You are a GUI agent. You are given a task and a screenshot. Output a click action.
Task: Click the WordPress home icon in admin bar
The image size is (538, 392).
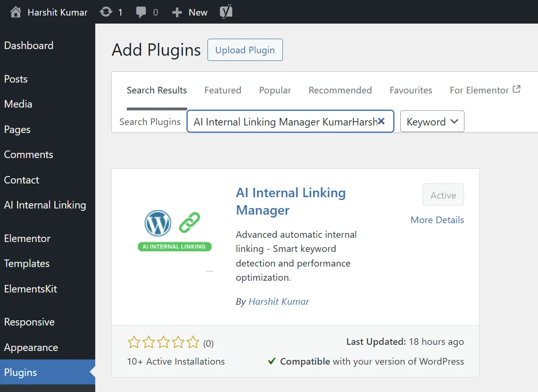15,12
